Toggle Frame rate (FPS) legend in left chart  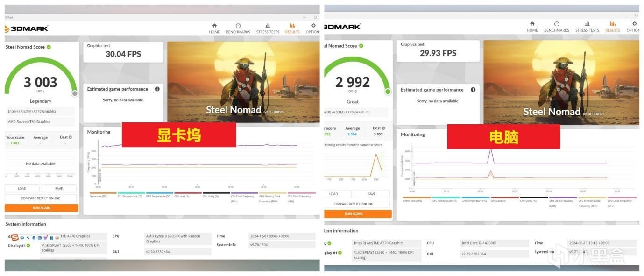click(x=103, y=195)
